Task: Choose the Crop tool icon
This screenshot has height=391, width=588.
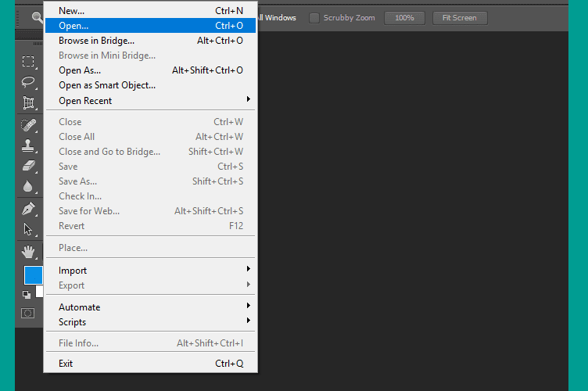Action: 28,102
